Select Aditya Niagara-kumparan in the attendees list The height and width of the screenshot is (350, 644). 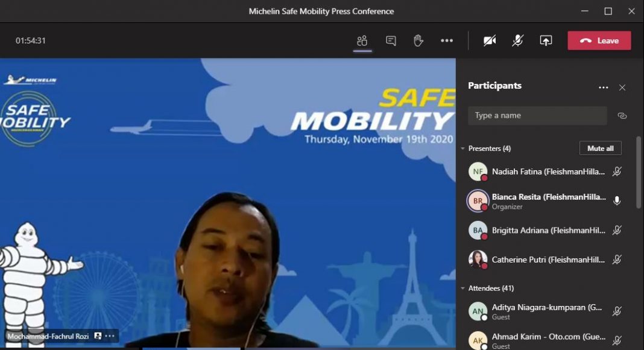(543, 311)
